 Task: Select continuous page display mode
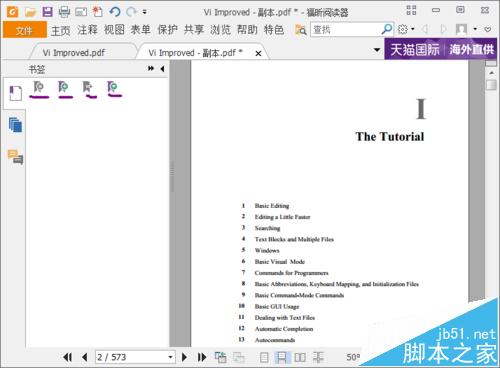pyautogui.click(x=282, y=357)
